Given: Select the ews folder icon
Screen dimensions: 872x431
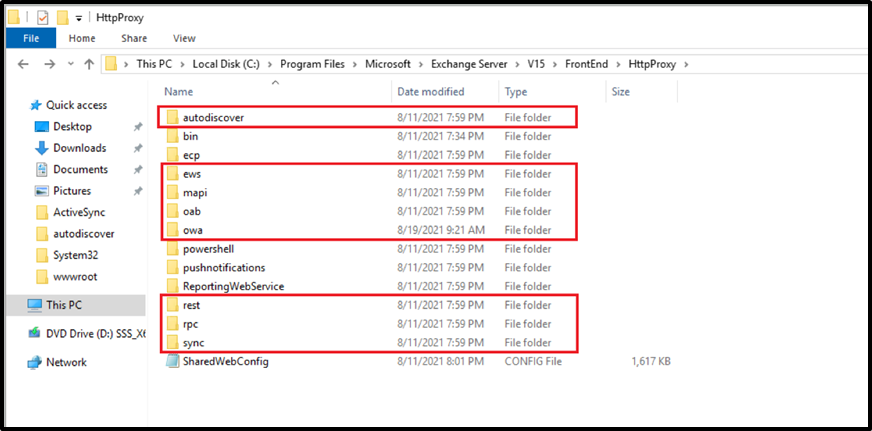Looking at the screenshot, I should click(x=172, y=174).
